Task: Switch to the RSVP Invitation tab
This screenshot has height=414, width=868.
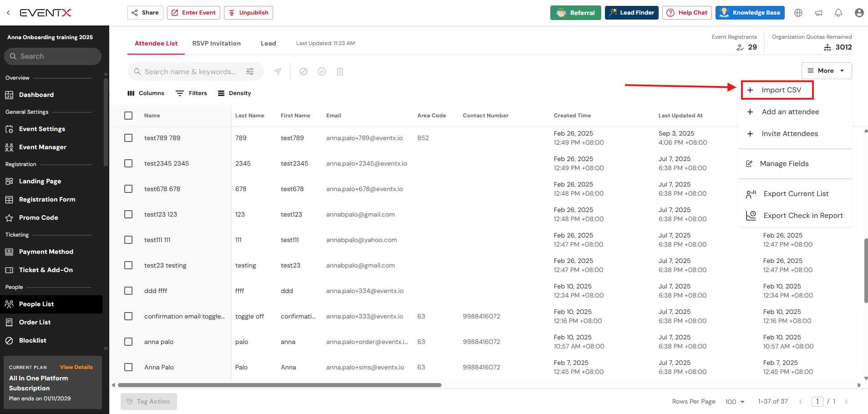Action: click(216, 43)
